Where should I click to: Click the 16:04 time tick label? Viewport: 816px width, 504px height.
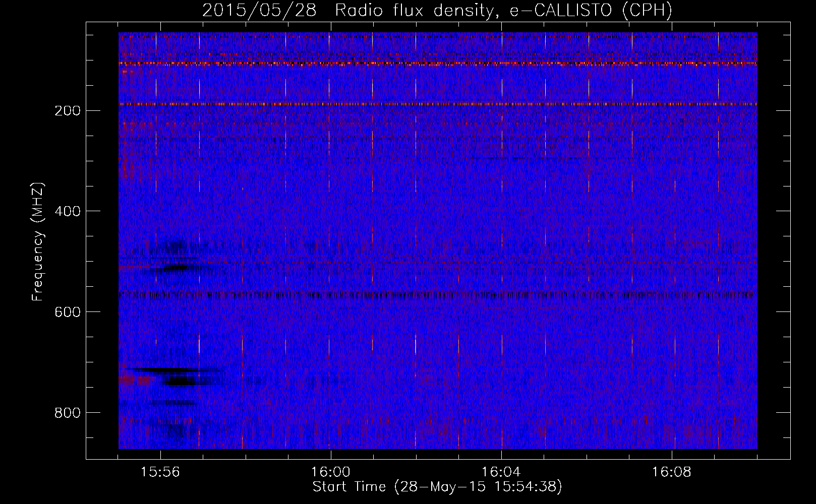[x=501, y=472]
